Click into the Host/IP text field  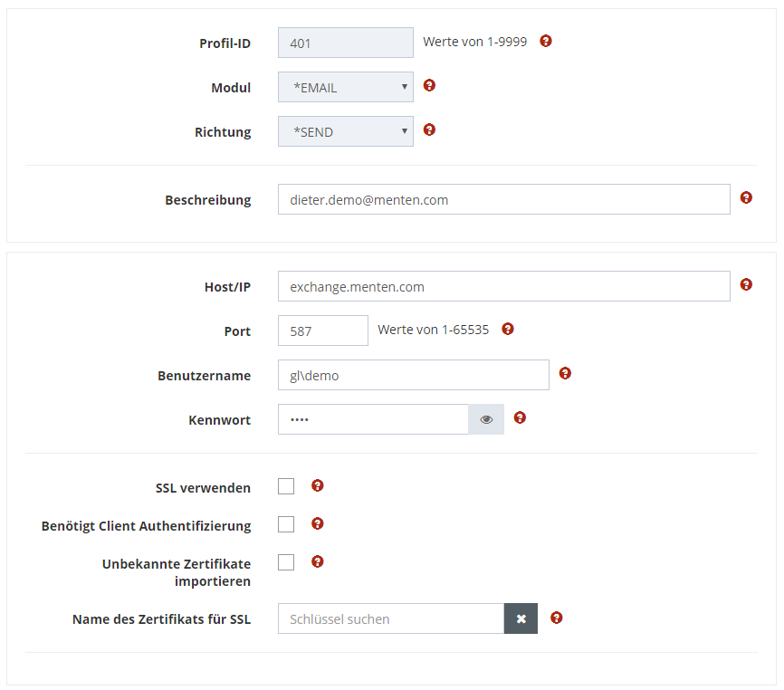tap(503, 286)
